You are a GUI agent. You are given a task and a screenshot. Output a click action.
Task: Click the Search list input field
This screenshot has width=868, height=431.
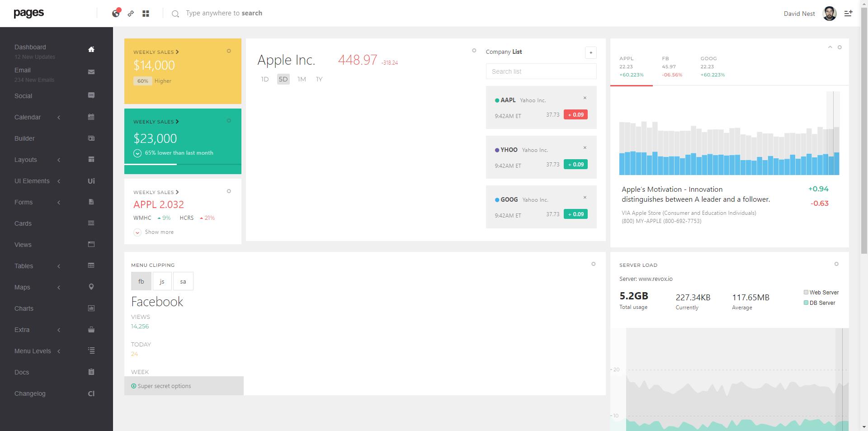point(541,71)
